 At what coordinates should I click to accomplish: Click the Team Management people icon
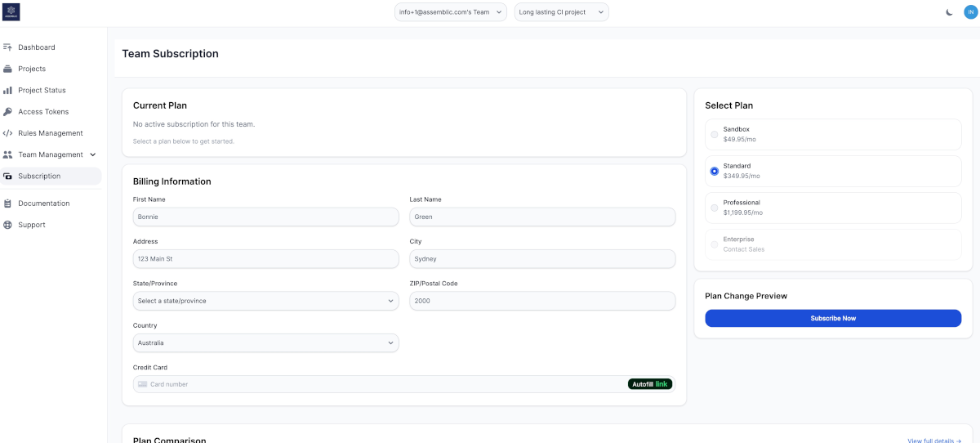click(x=7, y=154)
